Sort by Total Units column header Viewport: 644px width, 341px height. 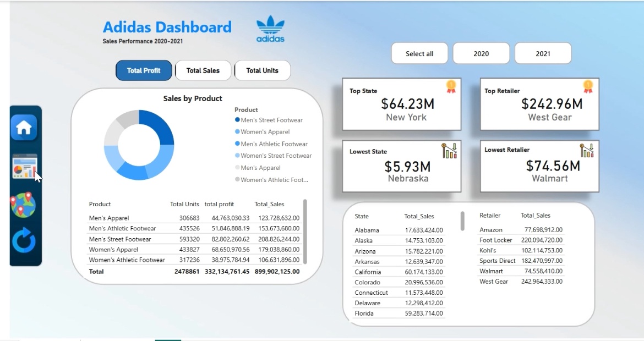pyautogui.click(x=184, y=204)
